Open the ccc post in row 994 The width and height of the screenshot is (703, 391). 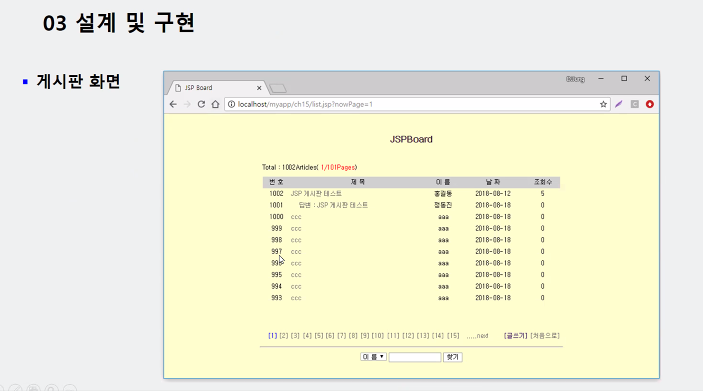296,287
